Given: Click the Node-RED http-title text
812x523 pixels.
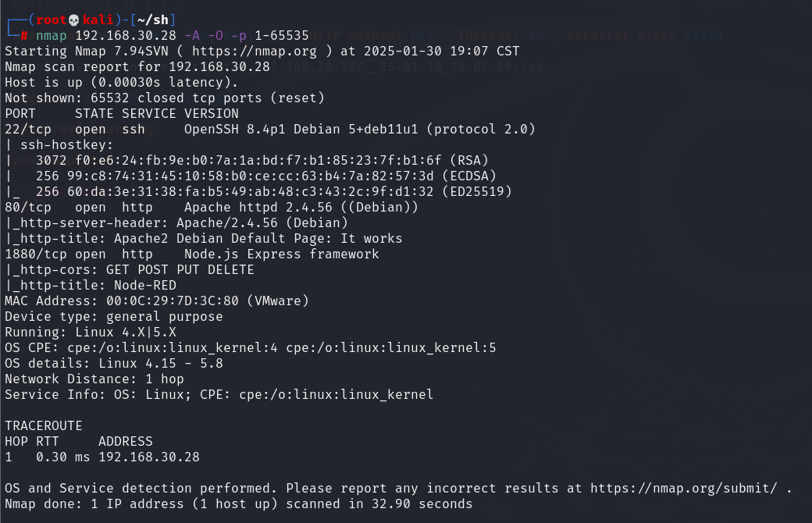Looking at the screenshot, I should 145,286.
